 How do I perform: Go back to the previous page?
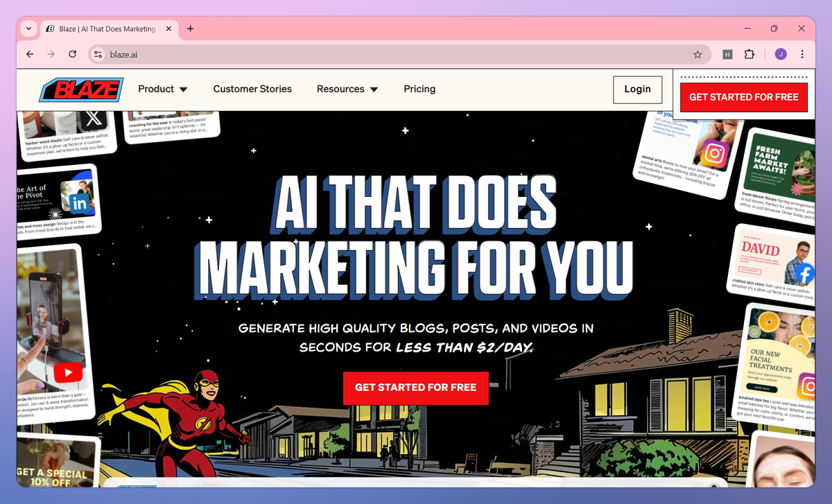point(29,54)
